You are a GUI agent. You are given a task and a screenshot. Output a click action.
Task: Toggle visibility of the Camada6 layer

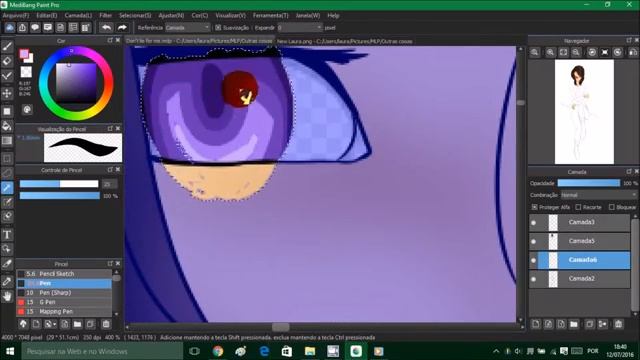pos(533,260)
